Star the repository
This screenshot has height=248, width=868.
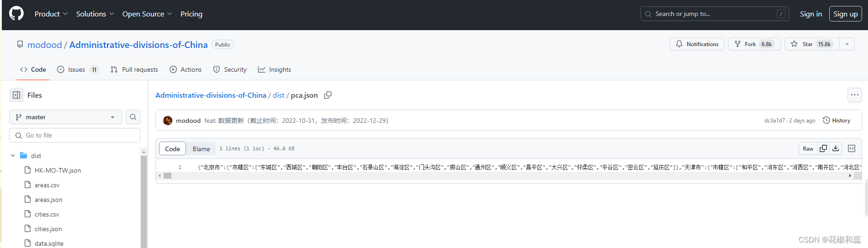pyautogui.click(x=812, y=44)
